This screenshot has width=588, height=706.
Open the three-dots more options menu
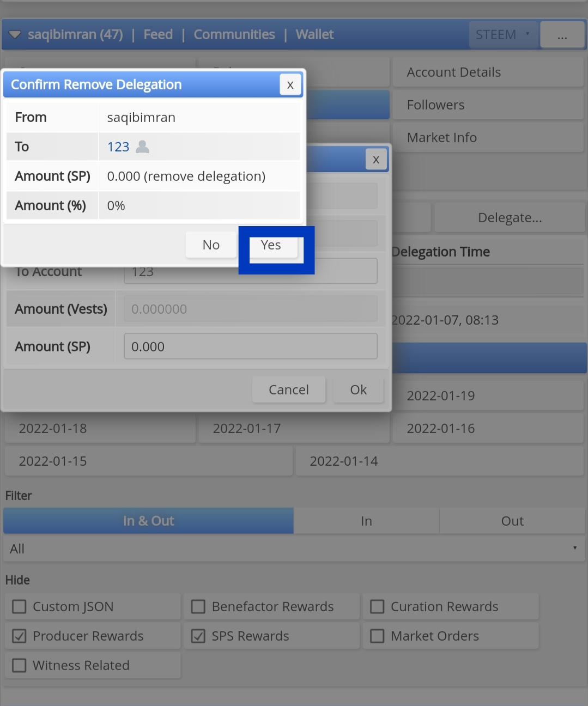tap(562, 35)
